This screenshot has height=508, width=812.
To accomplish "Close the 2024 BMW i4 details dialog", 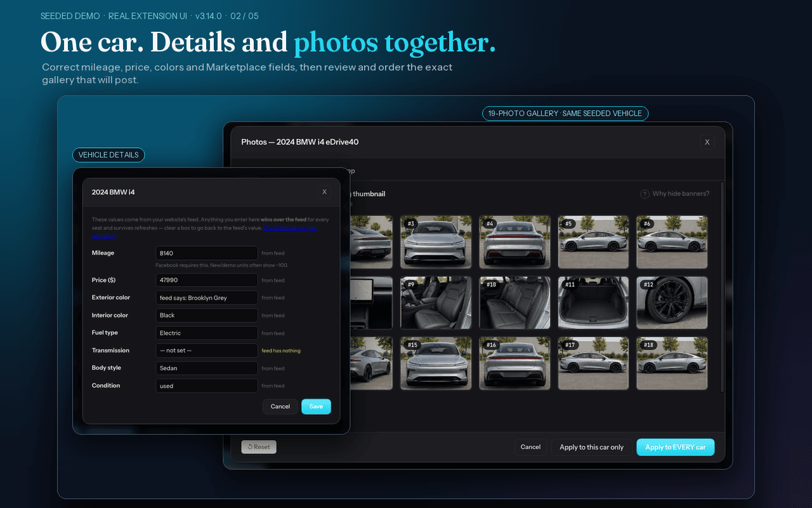I will 324,192.
